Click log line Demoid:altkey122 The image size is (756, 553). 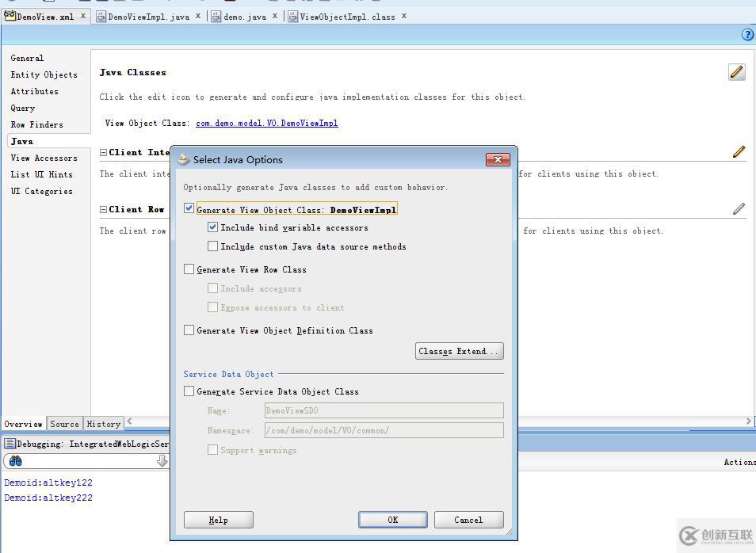tap(48, 482)
